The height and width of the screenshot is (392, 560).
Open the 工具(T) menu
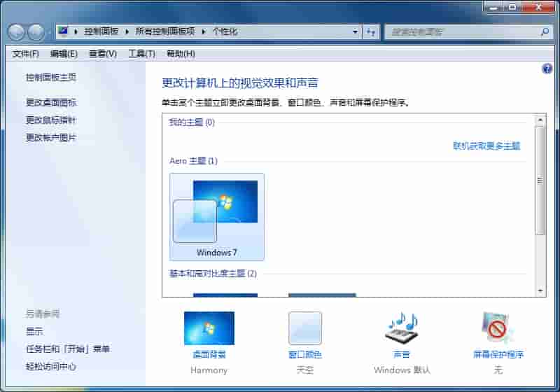click(142, 54)
